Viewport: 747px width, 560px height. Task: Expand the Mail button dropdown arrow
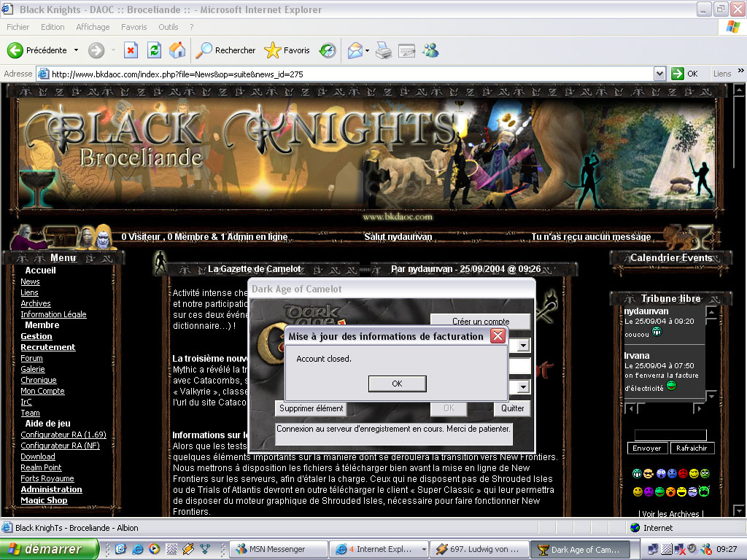pyautogui.click(x=368, y=50)
